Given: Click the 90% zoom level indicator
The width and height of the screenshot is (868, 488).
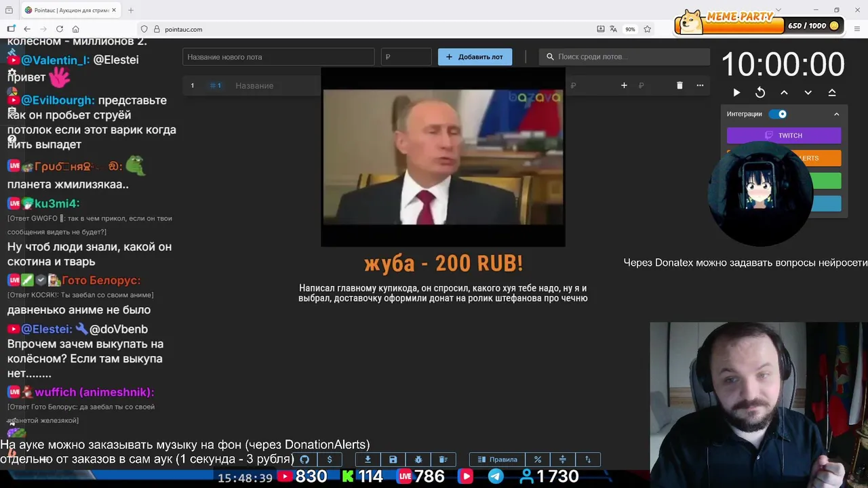Looking at the screenshot, I should click(x=630, y=29).
